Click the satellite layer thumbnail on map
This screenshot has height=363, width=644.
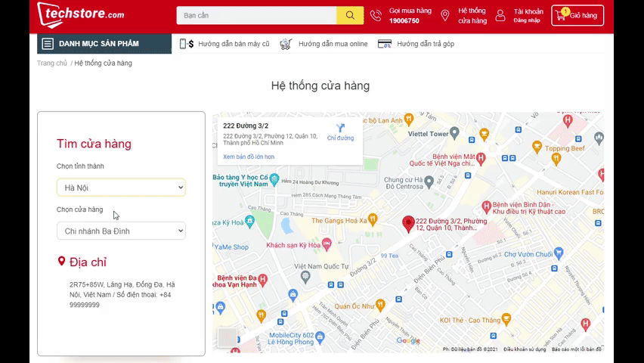[x=227, y=337]
